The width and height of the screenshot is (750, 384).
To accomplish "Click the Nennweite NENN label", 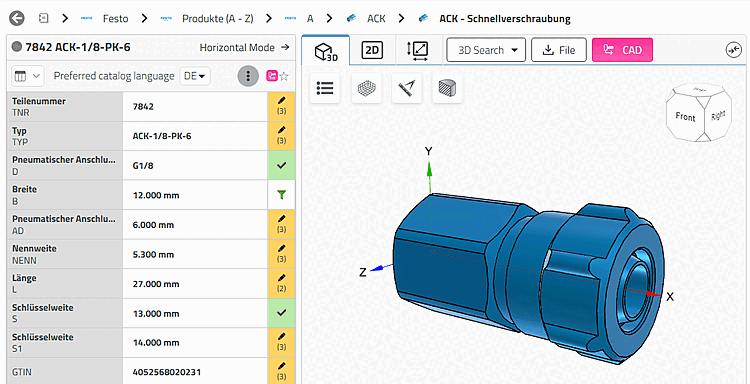I will (x=65, y=254).
